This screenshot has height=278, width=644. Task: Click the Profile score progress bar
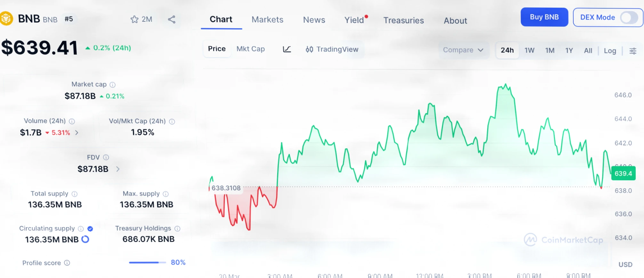[147, 263]
